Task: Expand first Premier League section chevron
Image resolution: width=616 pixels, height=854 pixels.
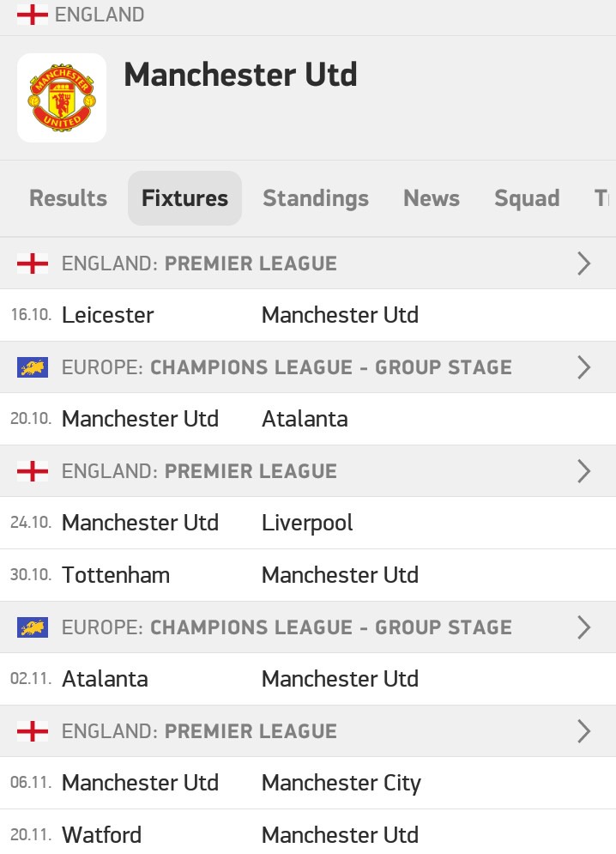Action: 584,263
